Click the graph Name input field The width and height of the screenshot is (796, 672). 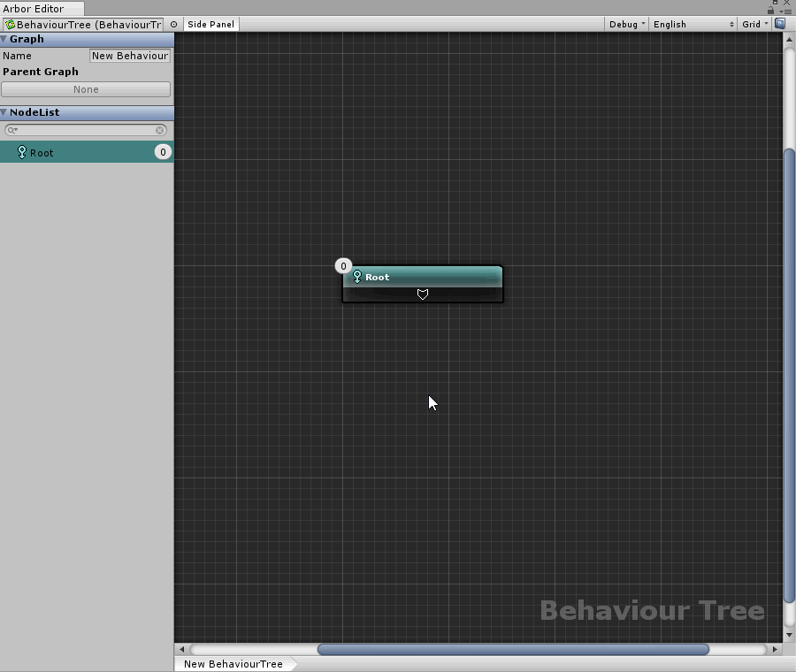130,56
